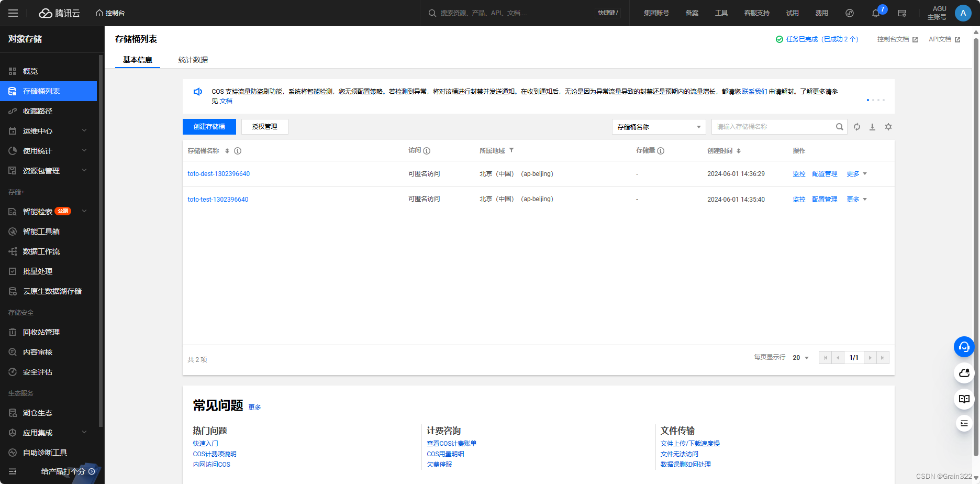Click the top global search box
980x484 pixels.
524,13
